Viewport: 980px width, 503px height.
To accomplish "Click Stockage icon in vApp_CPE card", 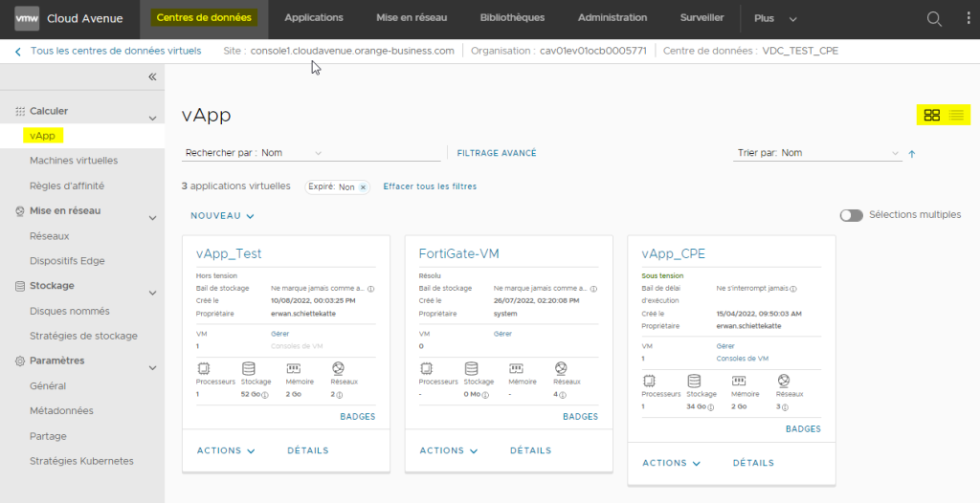I will (x=694, y=381).
